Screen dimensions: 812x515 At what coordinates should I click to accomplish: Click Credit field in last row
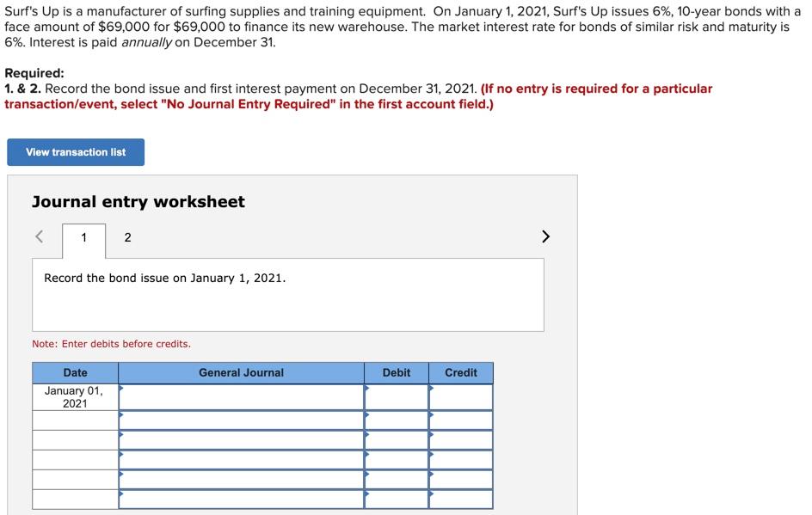(461, 500)
